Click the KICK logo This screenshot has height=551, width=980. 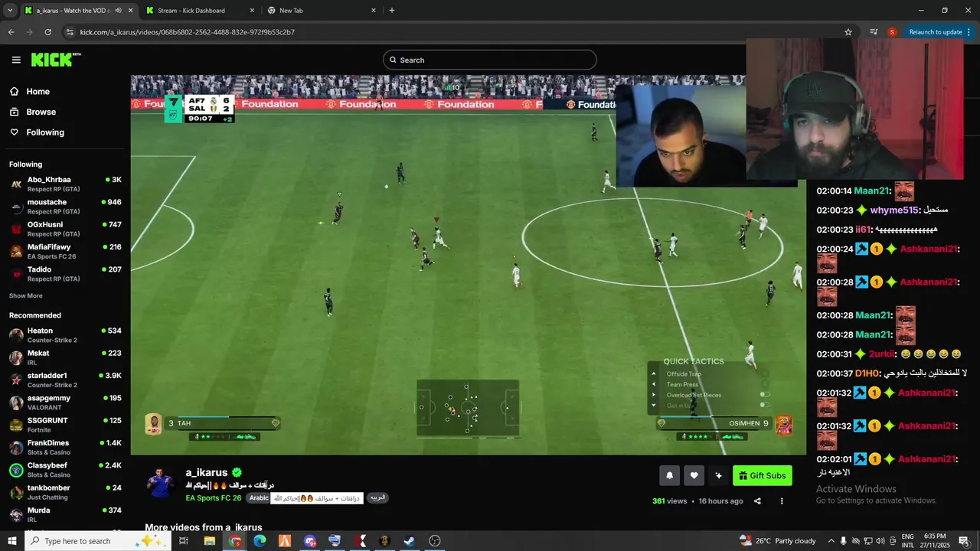(x=56, y=60)
